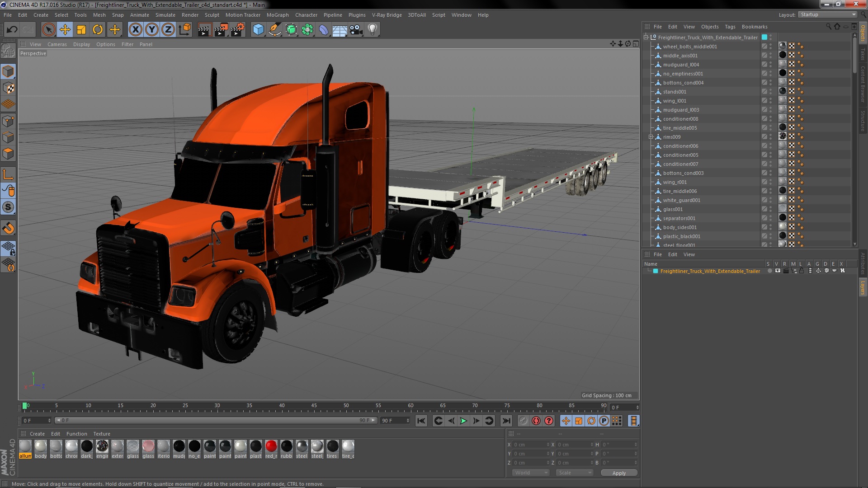Open the V-Ray Bridge menu

tap(387, 15)
